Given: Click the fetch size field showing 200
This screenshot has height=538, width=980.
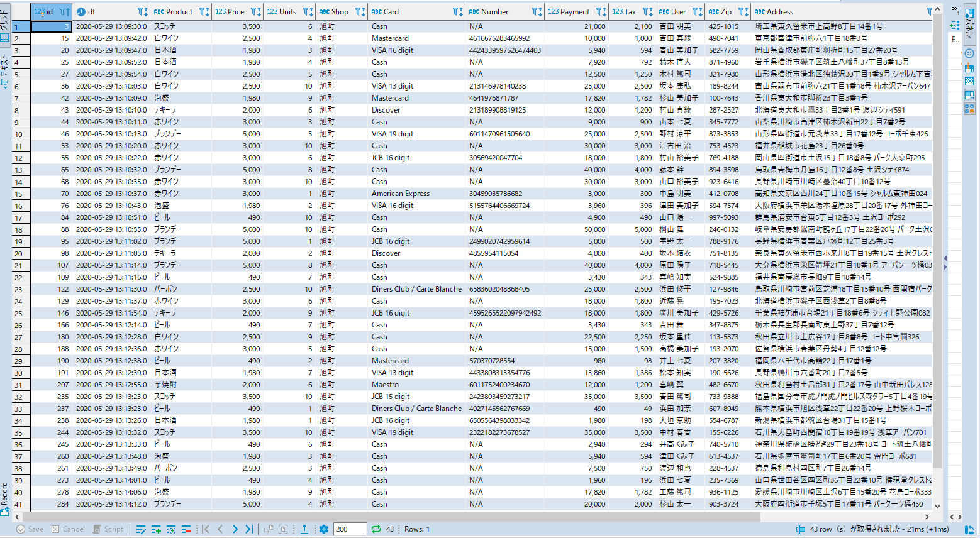Looking at the screenshot, I should click(350, 529).
